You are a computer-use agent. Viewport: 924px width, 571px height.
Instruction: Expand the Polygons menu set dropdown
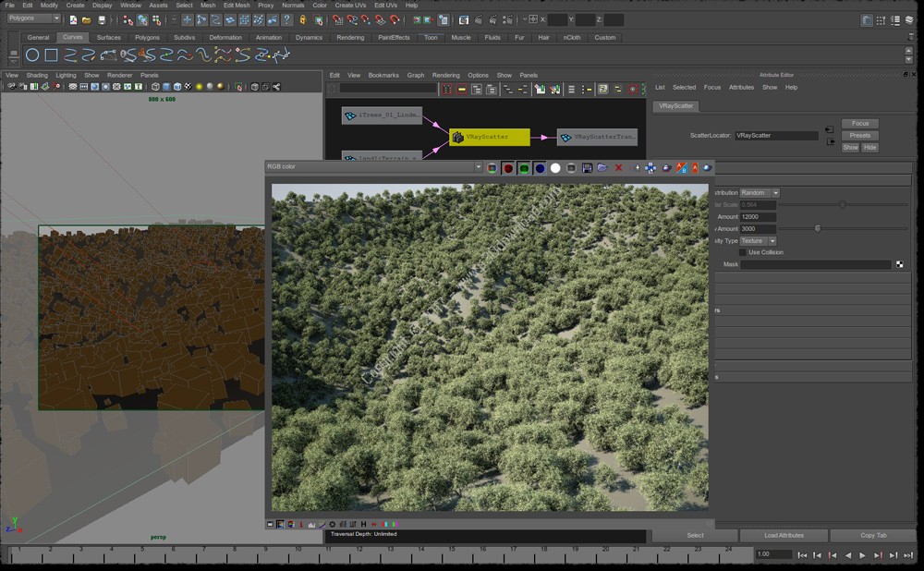tap(33, 18)
